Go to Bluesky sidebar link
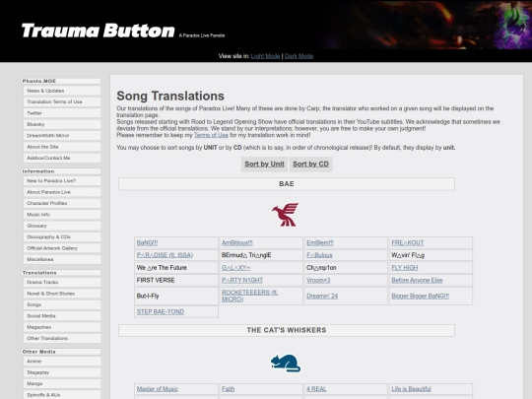The height and width of the screenshot is (399, 532). click(x=62, y=124)
